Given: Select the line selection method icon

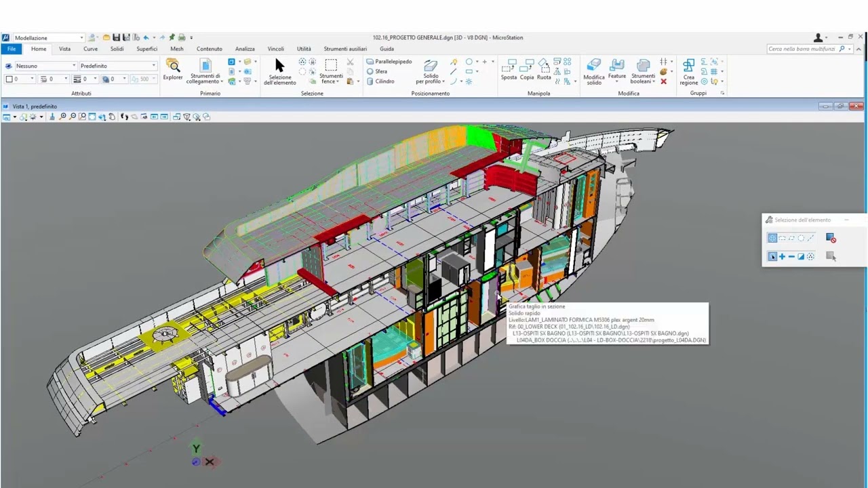Looking at the screenshot, I should click(810, 238).
